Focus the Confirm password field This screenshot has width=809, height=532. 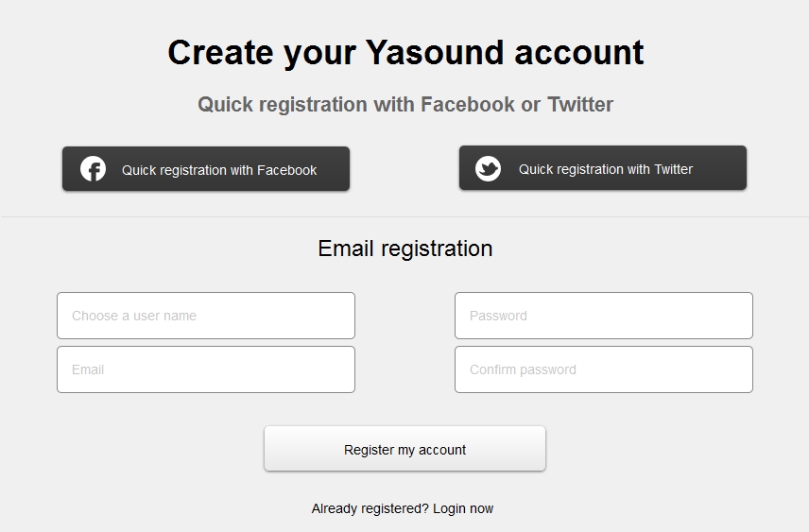(x=604, y=369)
